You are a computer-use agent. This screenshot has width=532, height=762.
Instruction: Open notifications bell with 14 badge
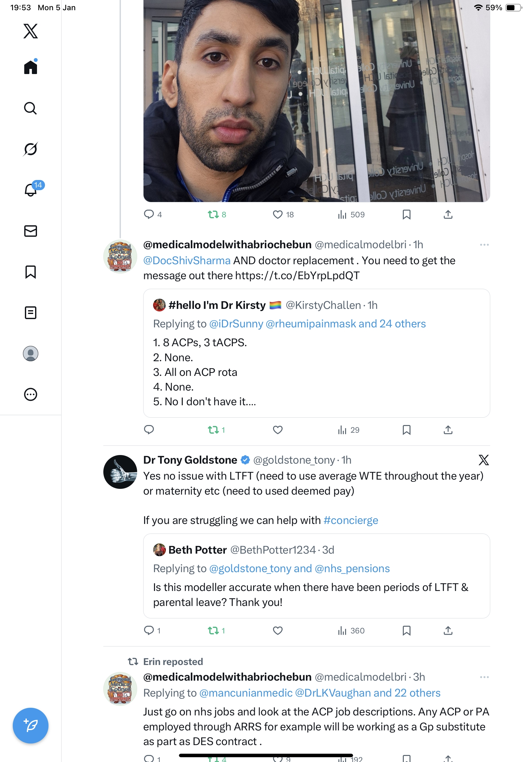[31, 190]
